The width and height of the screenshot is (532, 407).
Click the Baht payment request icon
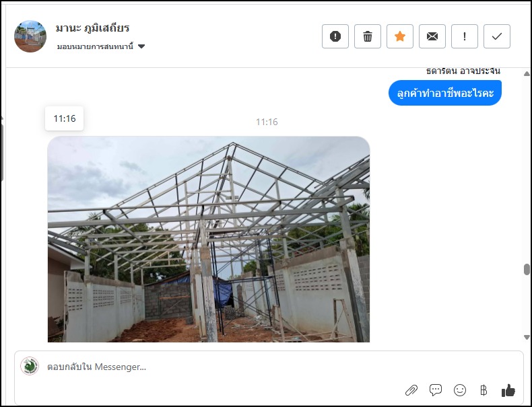coord(484,390)
